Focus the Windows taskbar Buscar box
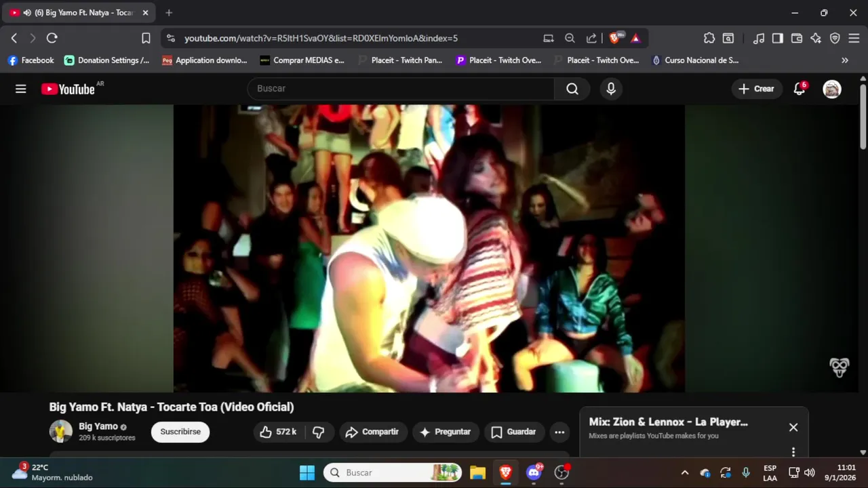 [393, 472]
